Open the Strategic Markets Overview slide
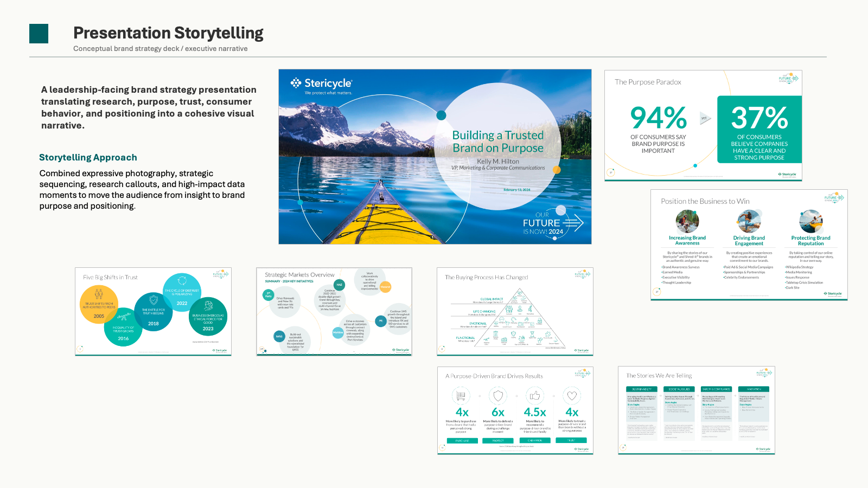Viewport: 868px width, 488px height. tap(334, 312)
